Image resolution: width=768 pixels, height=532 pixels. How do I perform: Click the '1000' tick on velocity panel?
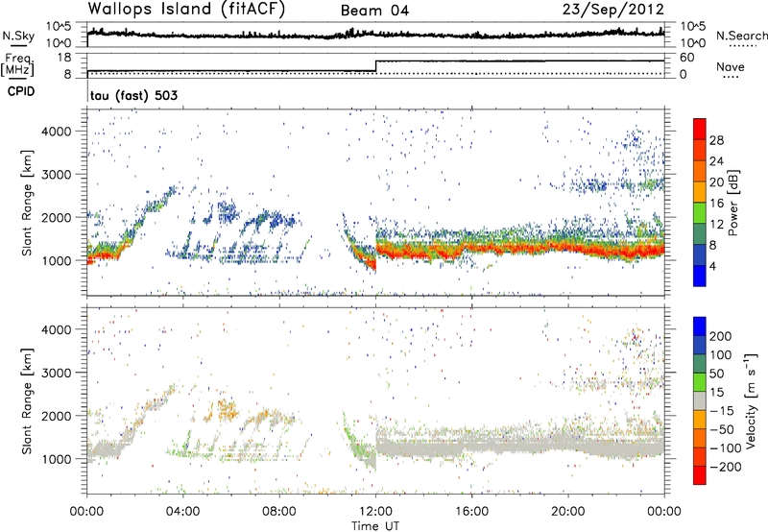[x=57, y=459]
